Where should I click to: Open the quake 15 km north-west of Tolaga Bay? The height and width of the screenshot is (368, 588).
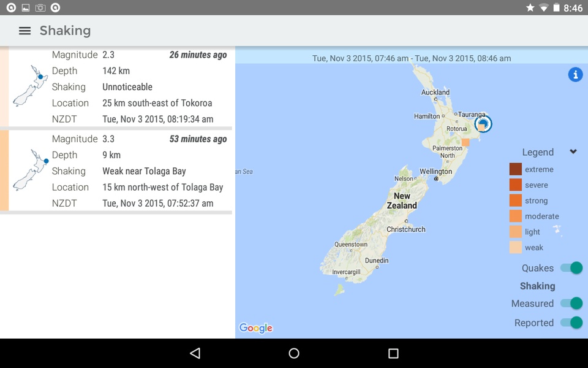click(x=116, y=171)
